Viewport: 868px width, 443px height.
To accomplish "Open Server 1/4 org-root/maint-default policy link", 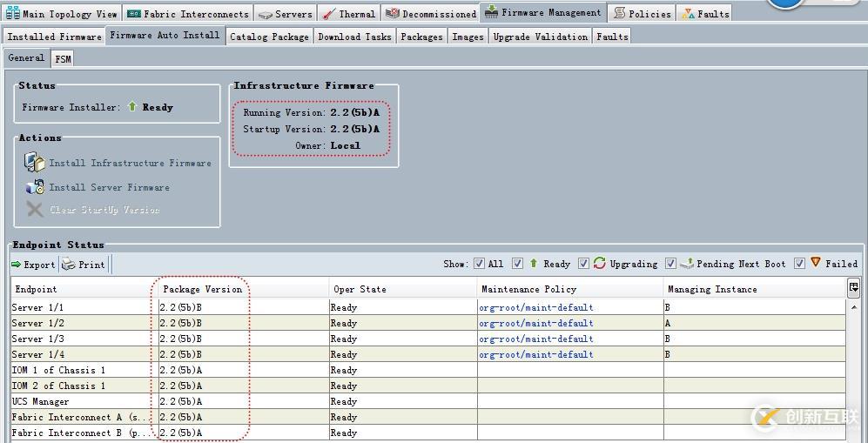I will pos(535,355).
